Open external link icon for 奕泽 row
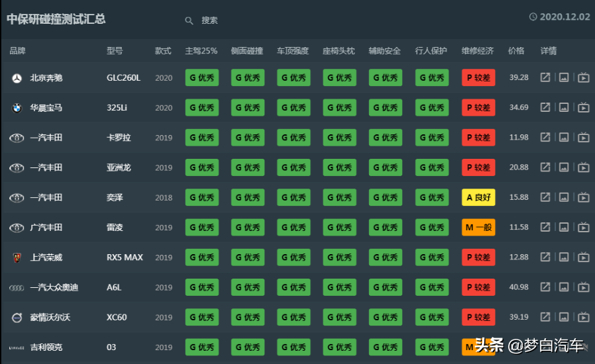 [x=545, y=197]
